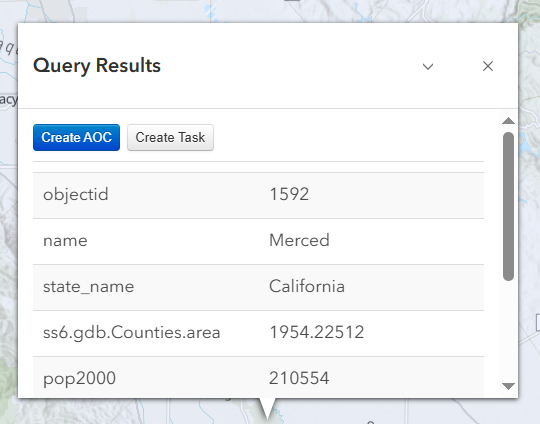Select the state_name field label
This screenshot has width=540, height=424.
89,287
